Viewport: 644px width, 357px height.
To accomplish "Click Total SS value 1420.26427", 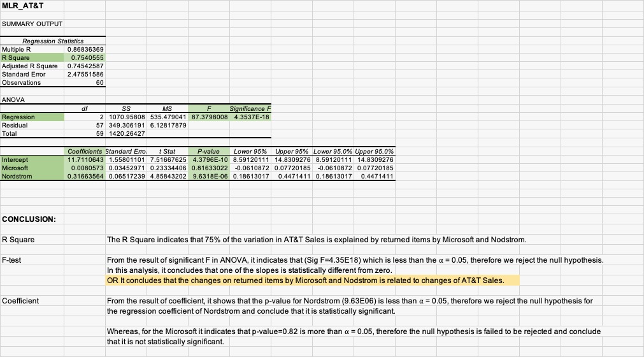I will point(127,133).
